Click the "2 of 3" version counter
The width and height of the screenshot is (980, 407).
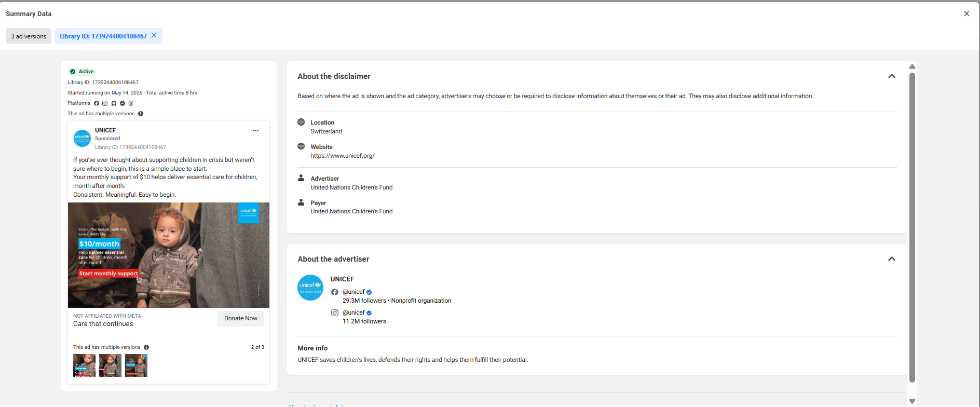point(257,347)
